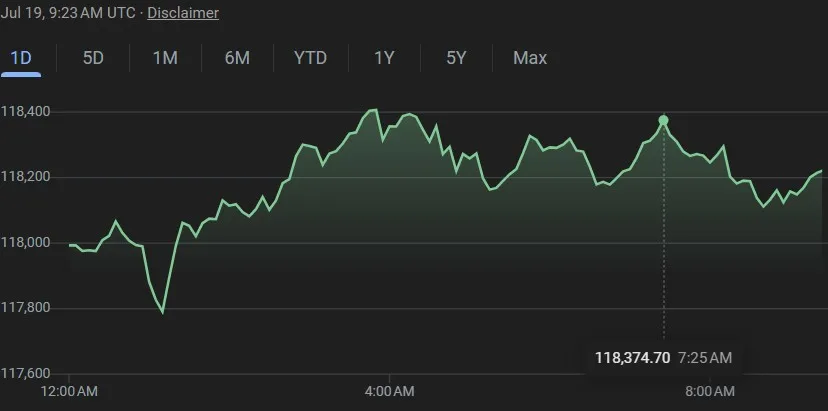Switch to the 5D range tab
Screen dimensions: 828x411
tap(93, 58)
